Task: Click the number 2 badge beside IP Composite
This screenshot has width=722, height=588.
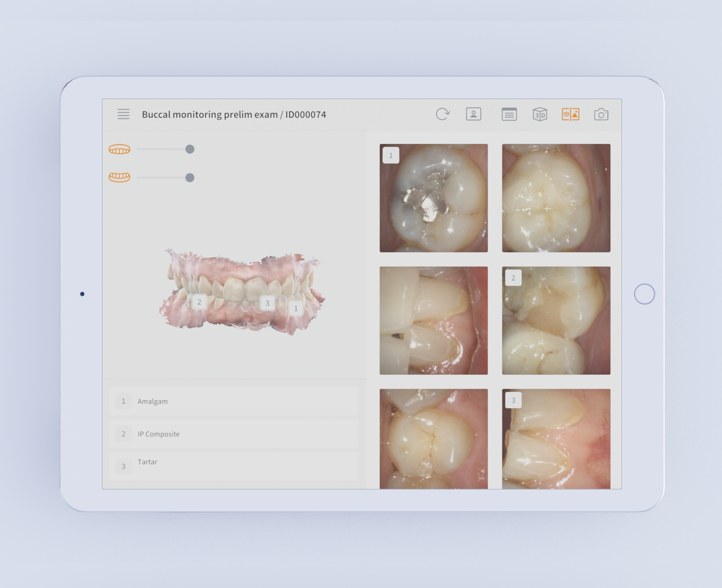Action: tap(123, 434)
